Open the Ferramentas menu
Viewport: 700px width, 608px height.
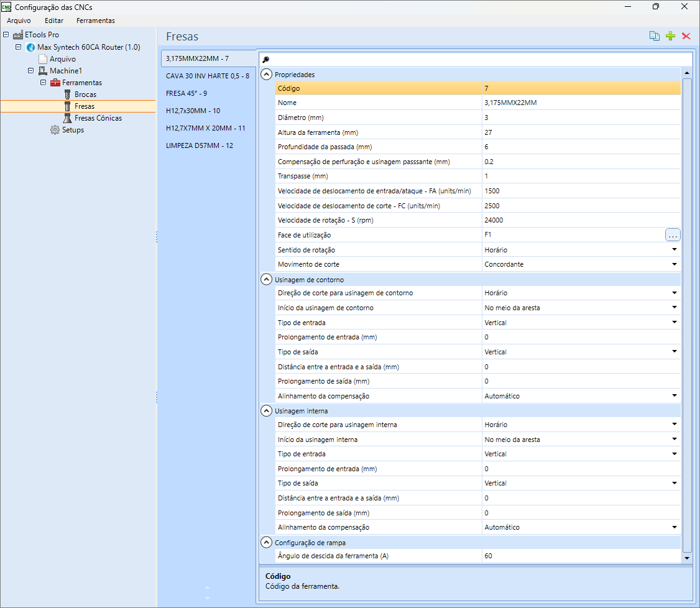click(96, 21)
